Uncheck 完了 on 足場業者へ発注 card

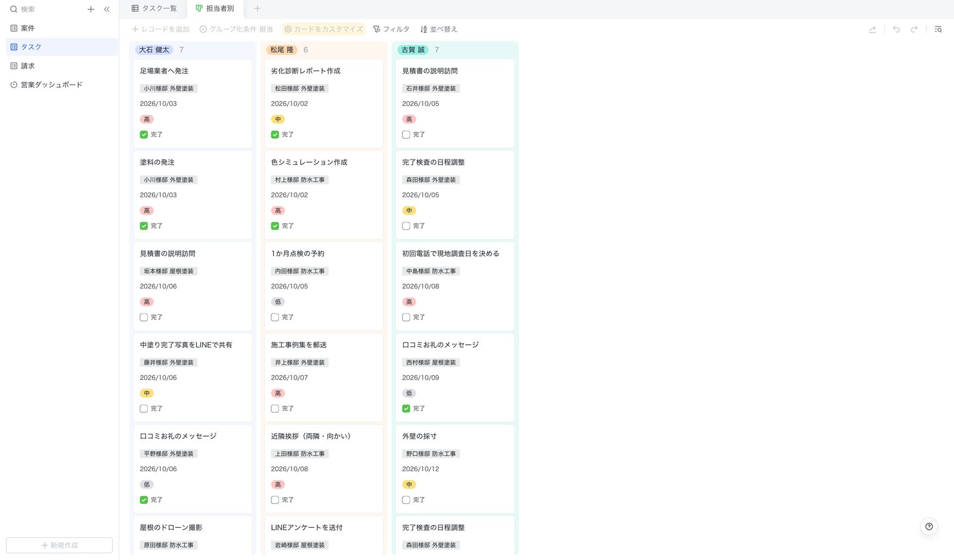point(144,135)
